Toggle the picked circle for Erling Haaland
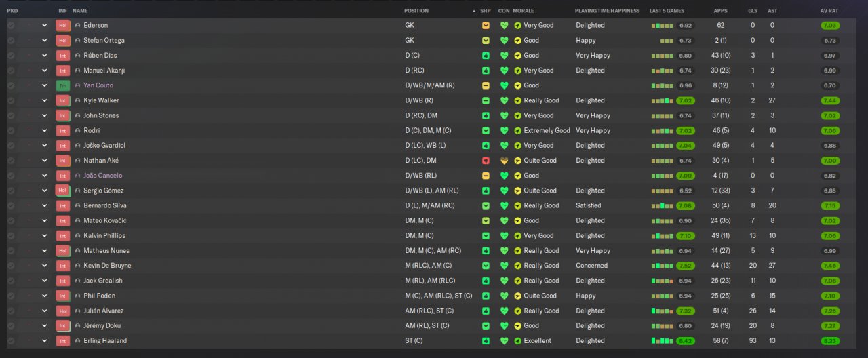 11,341
